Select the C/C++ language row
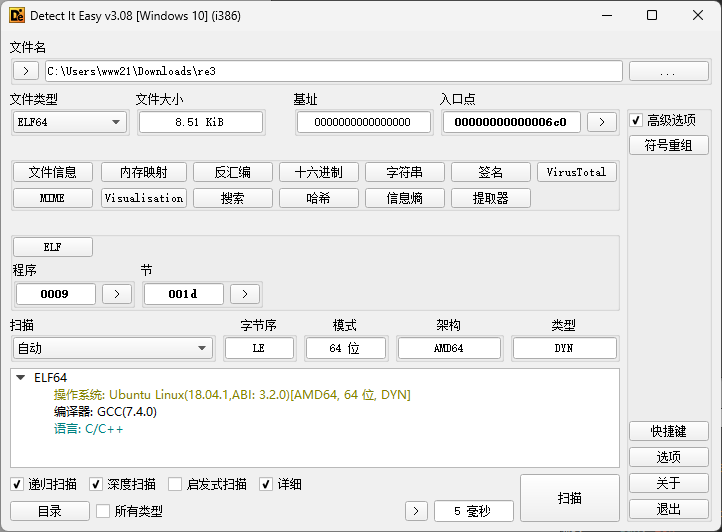The height and width of the screenshot is (532, 722). click(88, 429)
